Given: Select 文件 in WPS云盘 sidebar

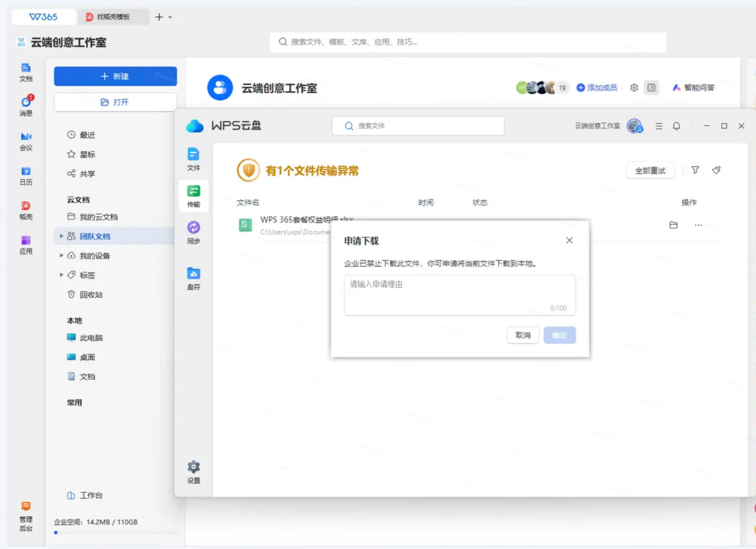Looking at the screenshot, I should [x=193, y=160].
